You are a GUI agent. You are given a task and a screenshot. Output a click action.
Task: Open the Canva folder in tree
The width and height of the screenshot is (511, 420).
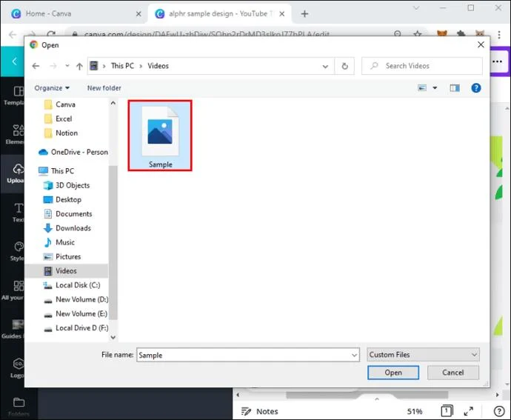tap(65, 104)
